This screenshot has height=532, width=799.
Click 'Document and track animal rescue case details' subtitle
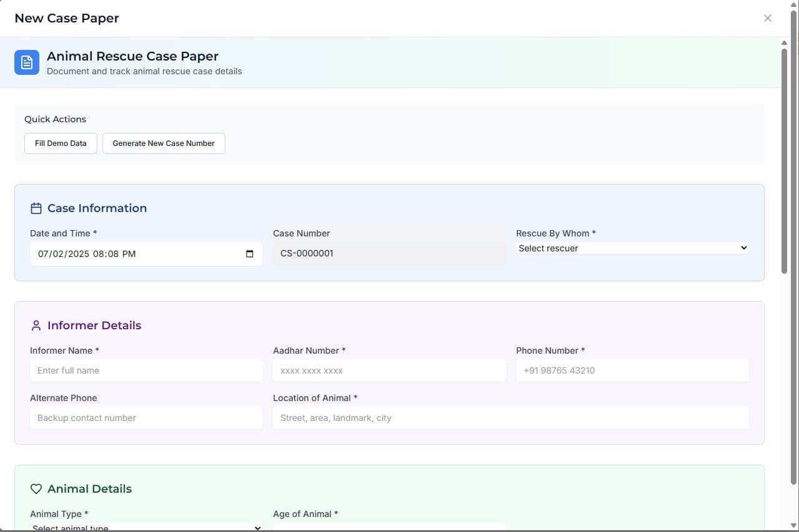click(x=144, y=71)
